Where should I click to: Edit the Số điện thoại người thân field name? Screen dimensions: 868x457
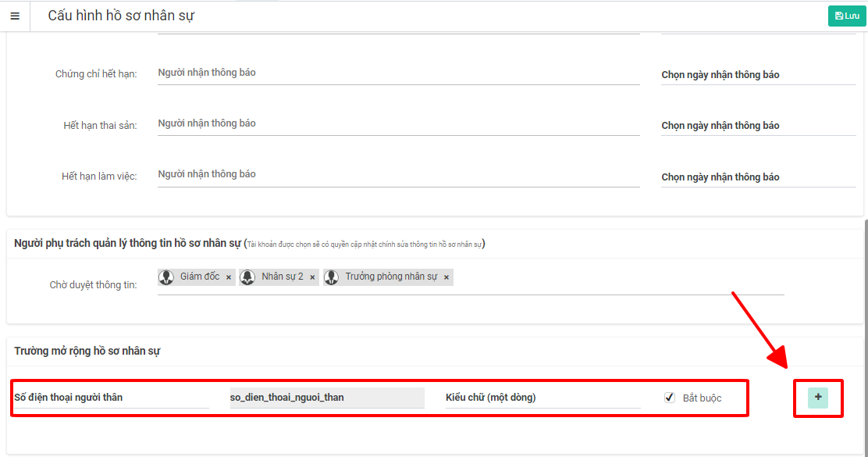click(111, 398)
